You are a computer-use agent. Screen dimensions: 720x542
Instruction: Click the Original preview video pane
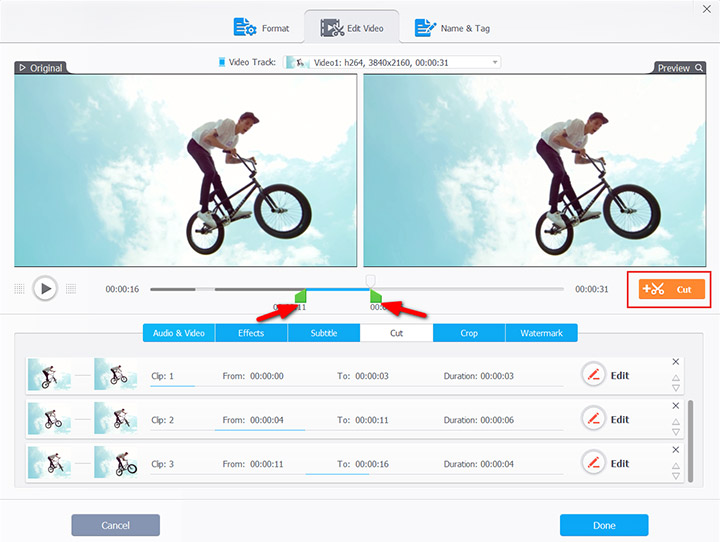click(186, 170)
